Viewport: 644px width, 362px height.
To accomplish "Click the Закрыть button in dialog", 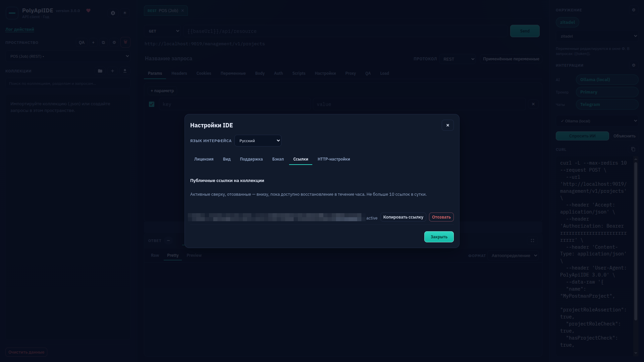I will (439, 237).
